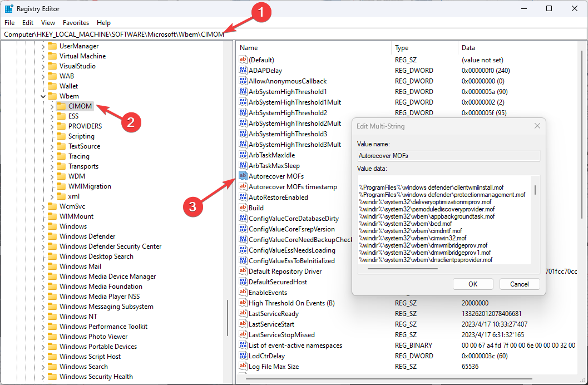Click the Wbem folder icon
This screenshot has height=385, width=588.
(x=52, y=96)
